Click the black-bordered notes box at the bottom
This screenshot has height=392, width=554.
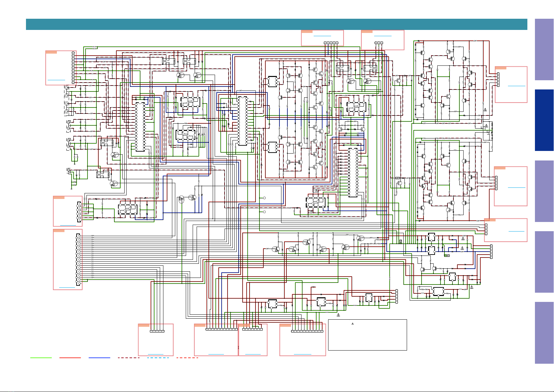pyautogui.click(x=368, y=335)
